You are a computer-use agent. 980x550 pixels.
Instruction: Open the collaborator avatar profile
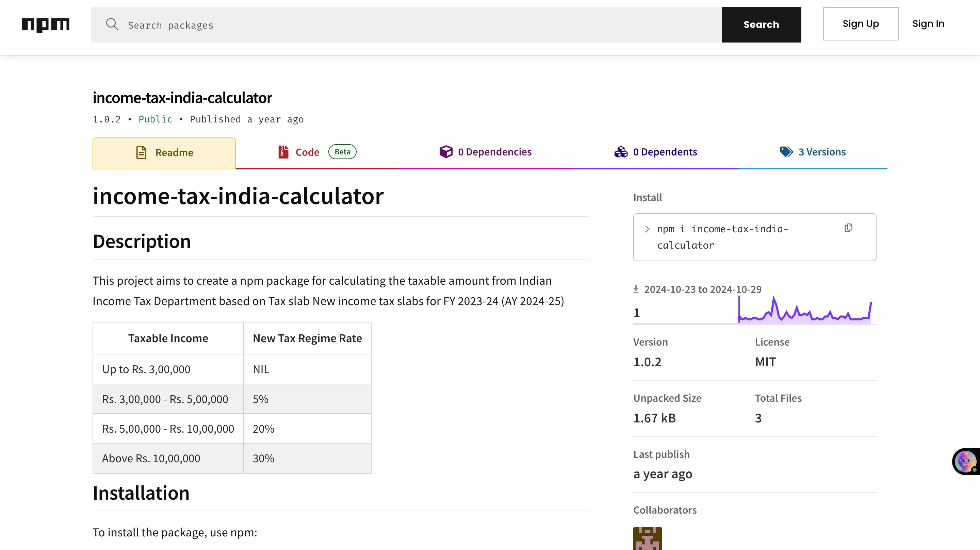click(x=647, y=538)
